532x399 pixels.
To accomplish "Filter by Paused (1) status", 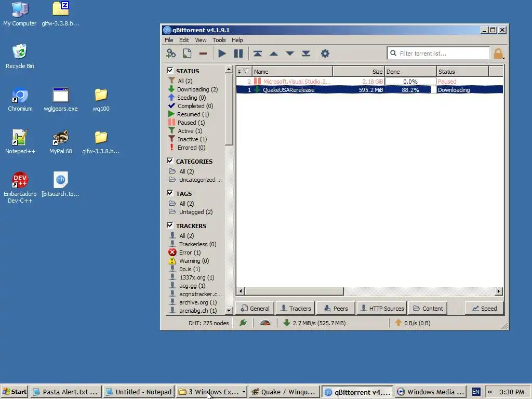I will (187, 123).
